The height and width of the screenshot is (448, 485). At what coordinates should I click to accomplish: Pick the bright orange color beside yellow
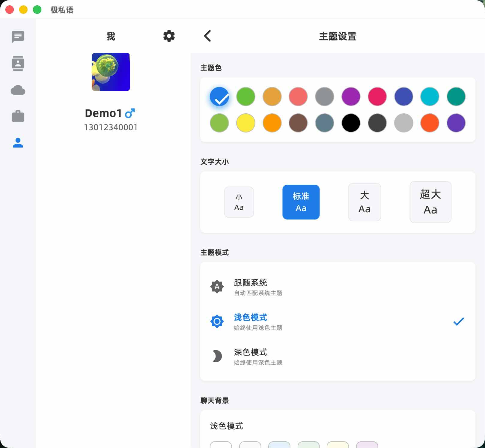(x=272, y=123)
